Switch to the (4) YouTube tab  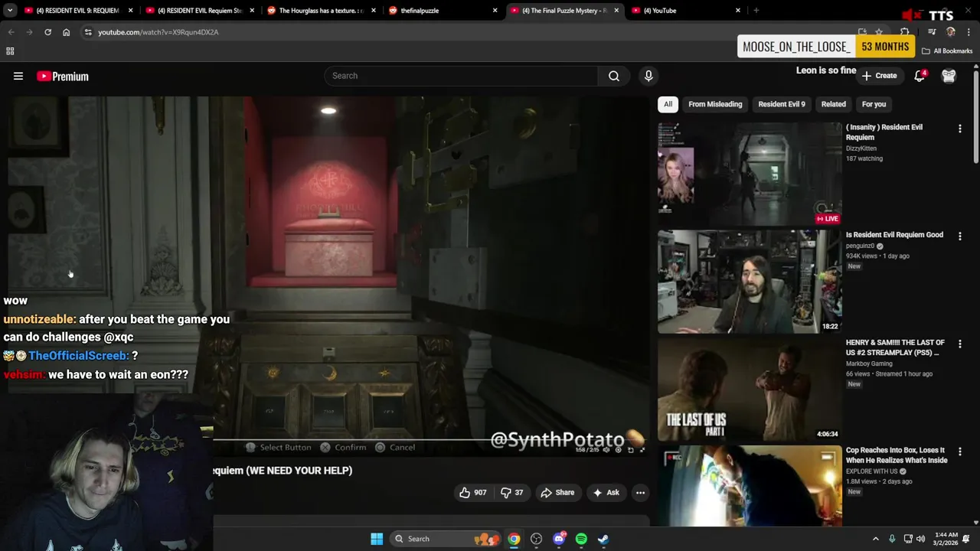point(685,11)
